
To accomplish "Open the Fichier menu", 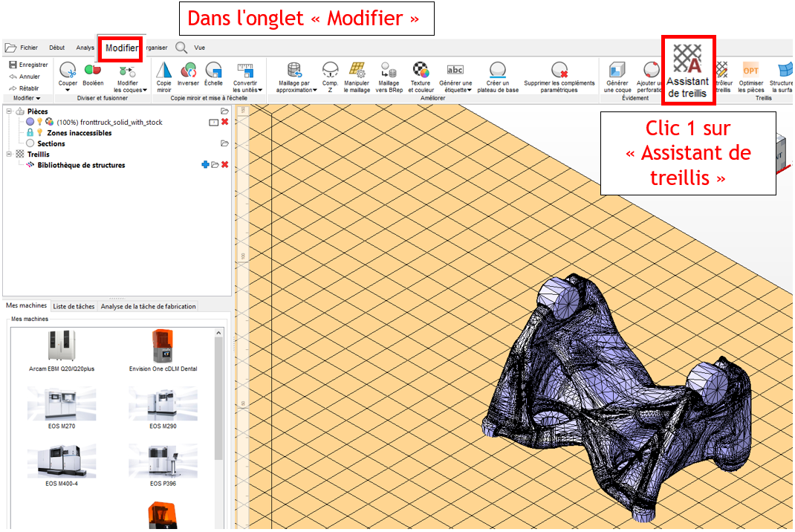I will coord(22,48).
